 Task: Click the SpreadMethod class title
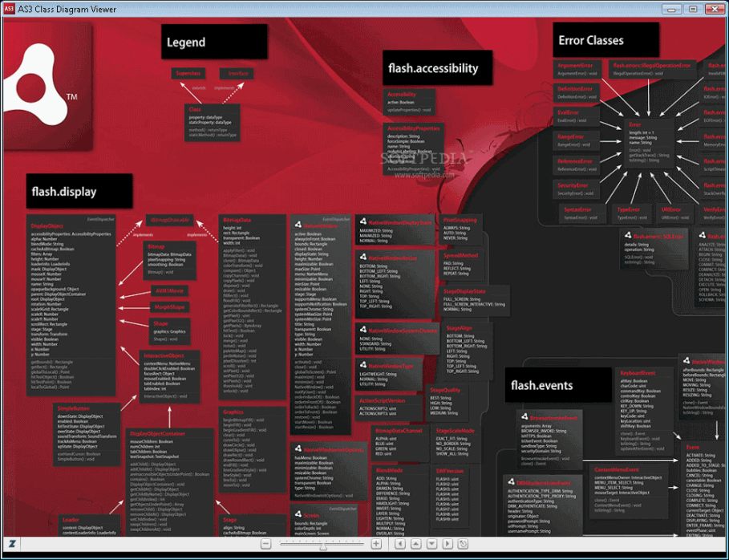[461, 255]
